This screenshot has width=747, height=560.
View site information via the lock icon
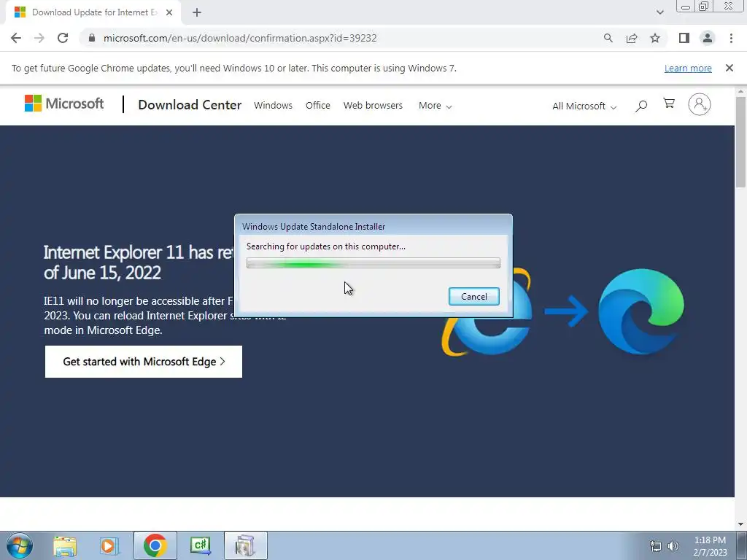coord(92,38)
